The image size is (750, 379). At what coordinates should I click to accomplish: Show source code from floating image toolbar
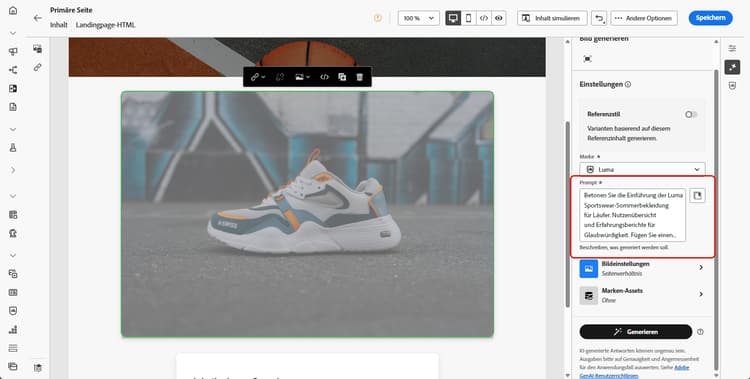(324, 77)
